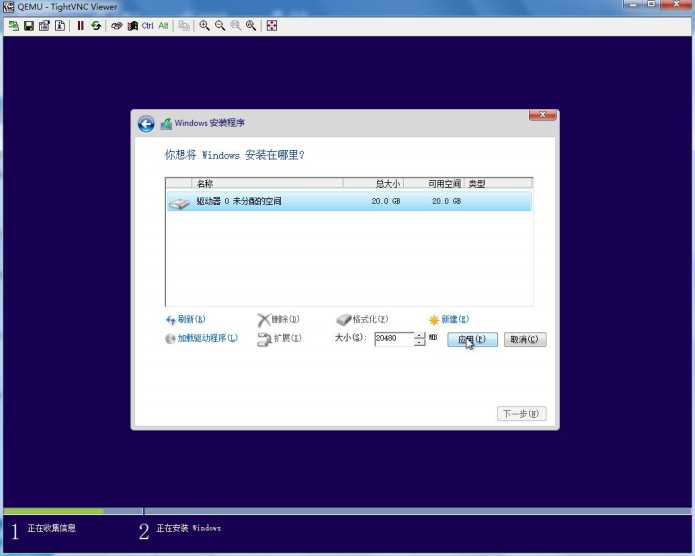Select Drive 0 unallocated space row
Screen dimensions: 695x556
coord(349,201)
